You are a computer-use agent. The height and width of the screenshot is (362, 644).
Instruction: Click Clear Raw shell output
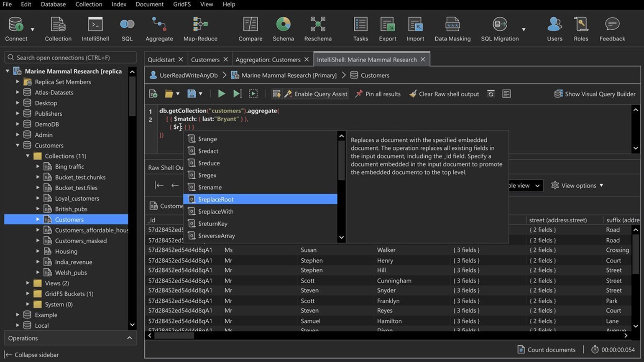click(x=444, y=94)
